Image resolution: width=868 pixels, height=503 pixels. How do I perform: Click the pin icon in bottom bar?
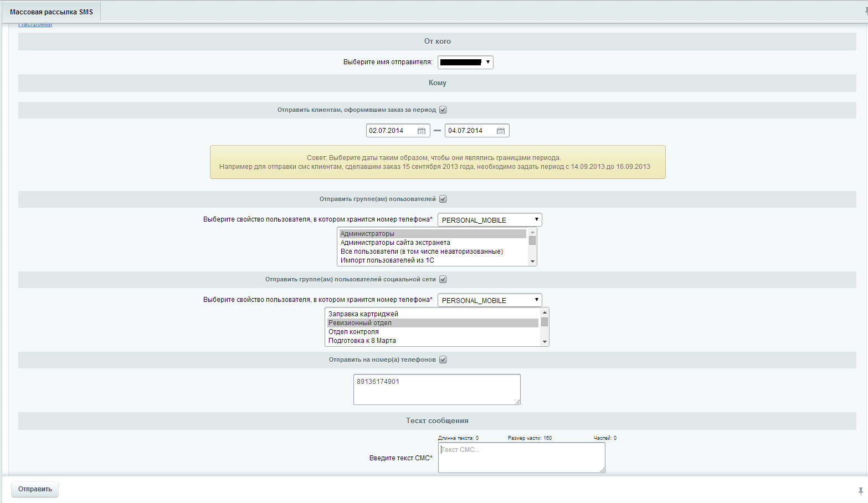(860, 491)
